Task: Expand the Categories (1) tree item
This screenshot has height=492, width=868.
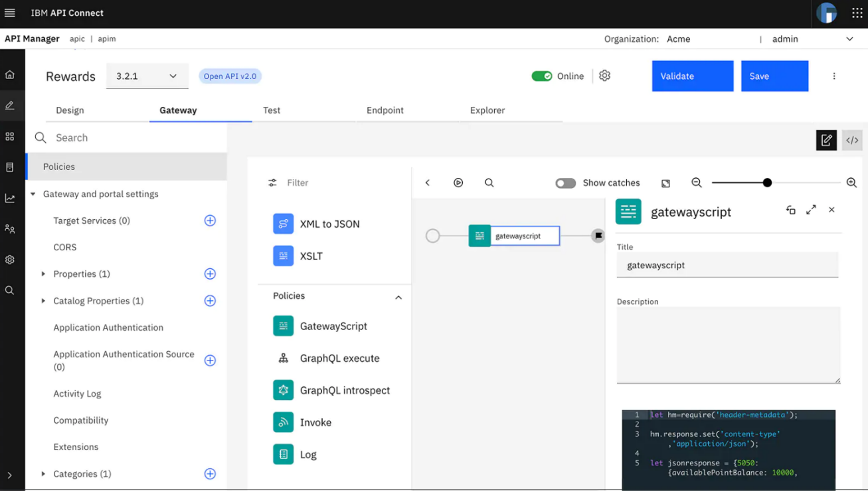Action: [43, 473]
